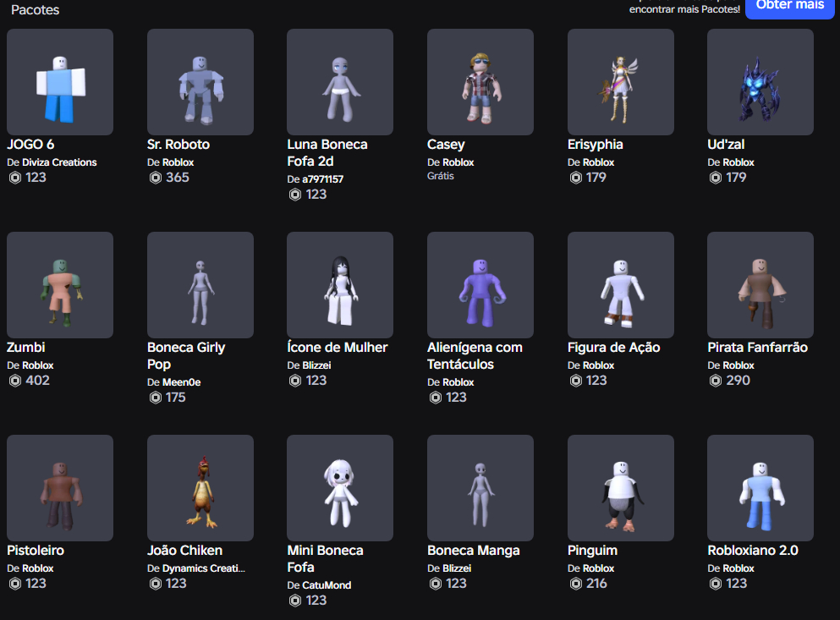Viewport: 840px width, 620px height.
Task: Click the Obter mais button
Action: pos(789,7)
